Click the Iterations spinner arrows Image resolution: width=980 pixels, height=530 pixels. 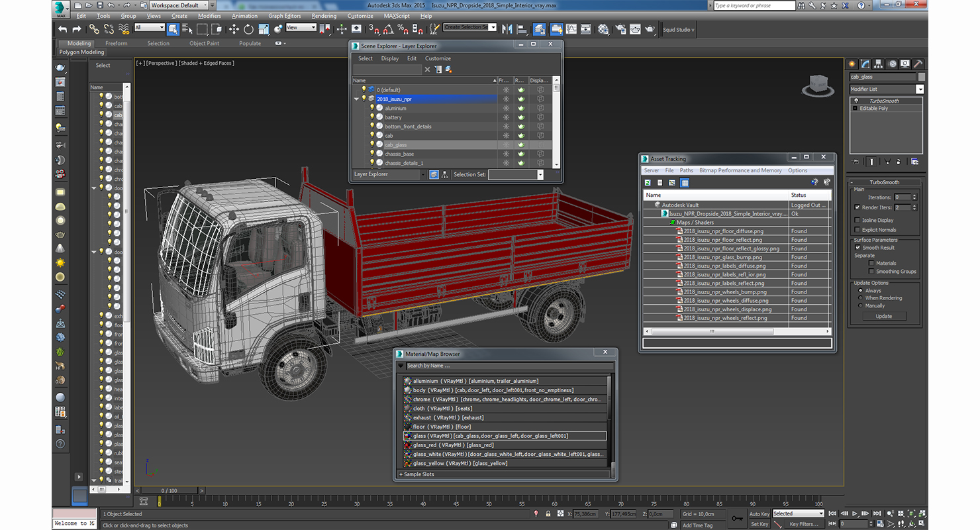(914, 197)
